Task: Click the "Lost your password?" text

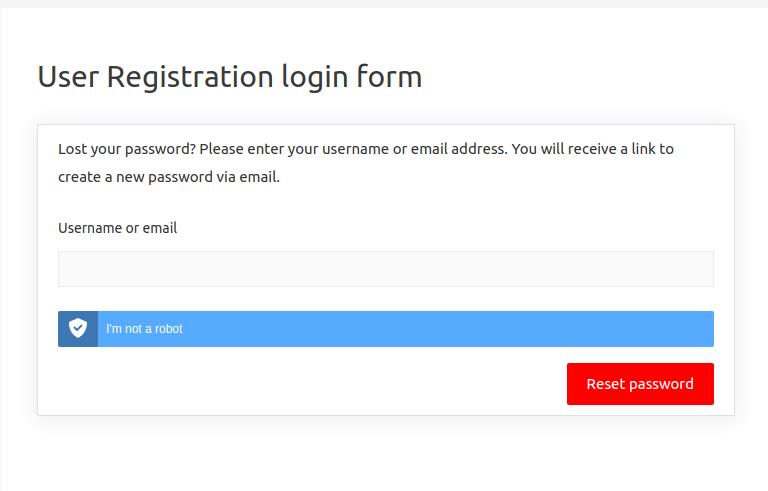Action: pyautogui.click(x=126, y=149)
